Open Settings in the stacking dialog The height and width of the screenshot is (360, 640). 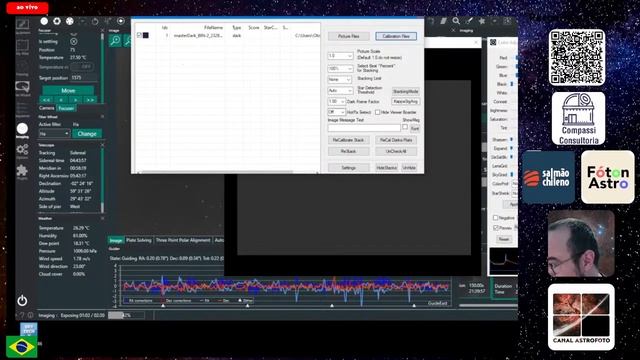tap(349, 168)
